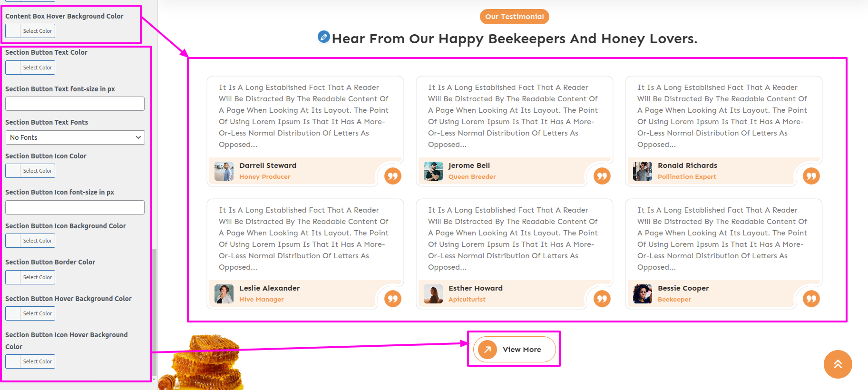Click the Section Button Icon font-size input
The width and height of the screenshot is (868, 390).
pos(75,207)
